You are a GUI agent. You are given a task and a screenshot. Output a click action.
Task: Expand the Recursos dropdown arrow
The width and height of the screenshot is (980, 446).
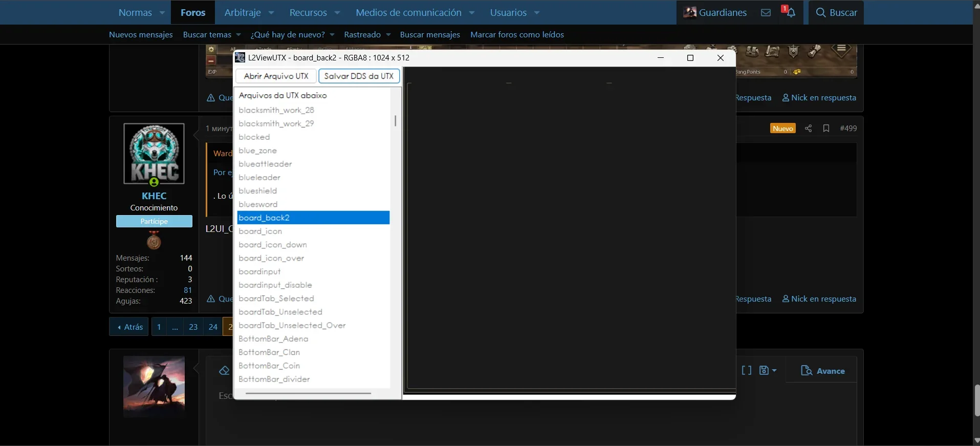[x=337, y=13]
